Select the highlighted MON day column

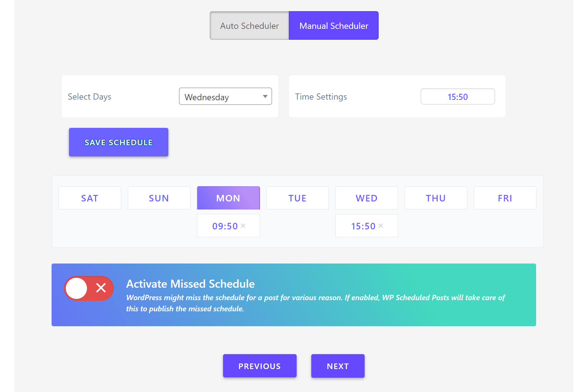[x=228, y=198]
